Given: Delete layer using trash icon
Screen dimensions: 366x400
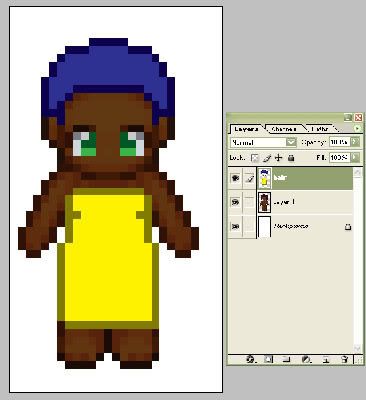Looking at the screenshot, I should 345,360.
